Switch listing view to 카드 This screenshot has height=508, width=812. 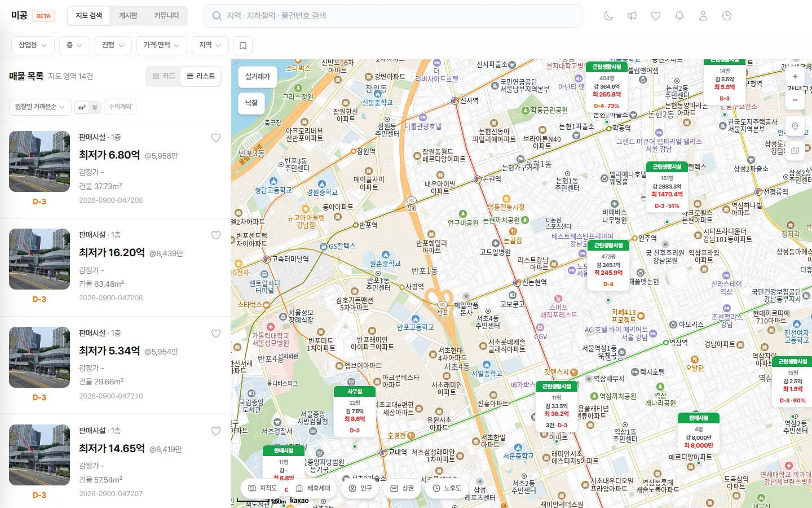164,76
